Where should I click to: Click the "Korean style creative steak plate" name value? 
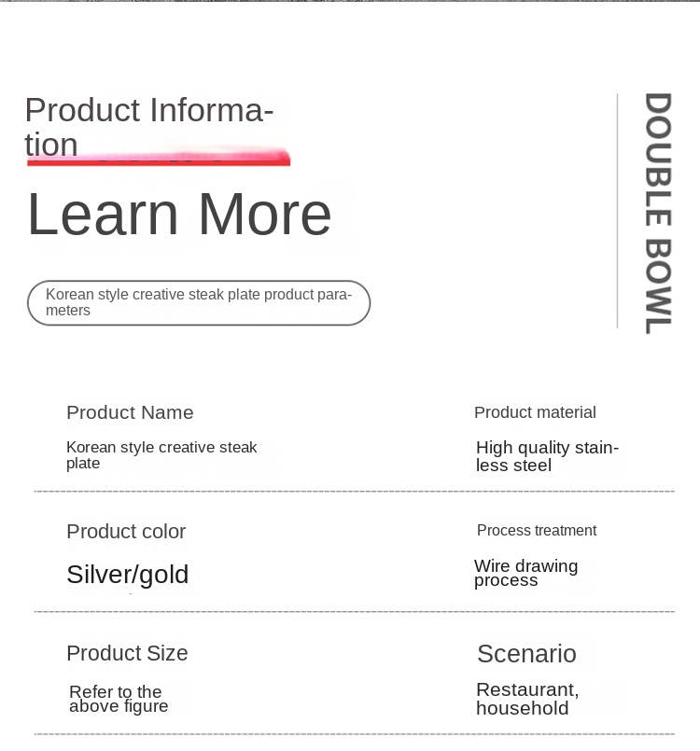coord(161,455)
